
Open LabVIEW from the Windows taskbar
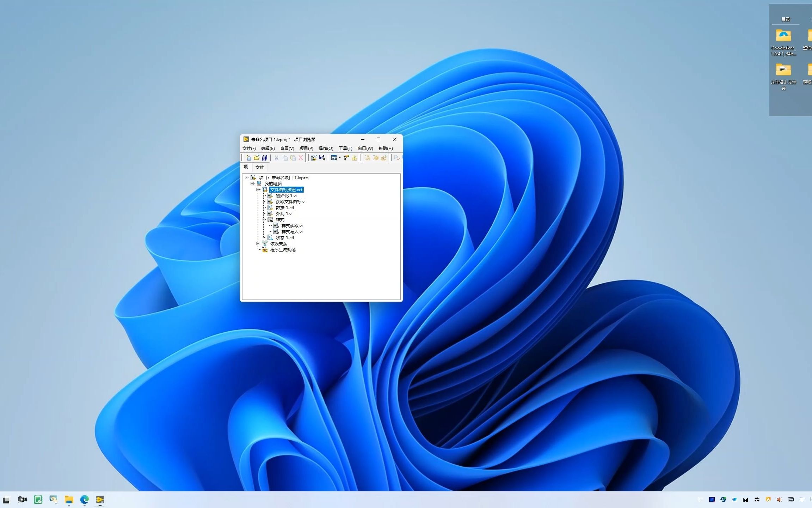click(x=100, y=500)
